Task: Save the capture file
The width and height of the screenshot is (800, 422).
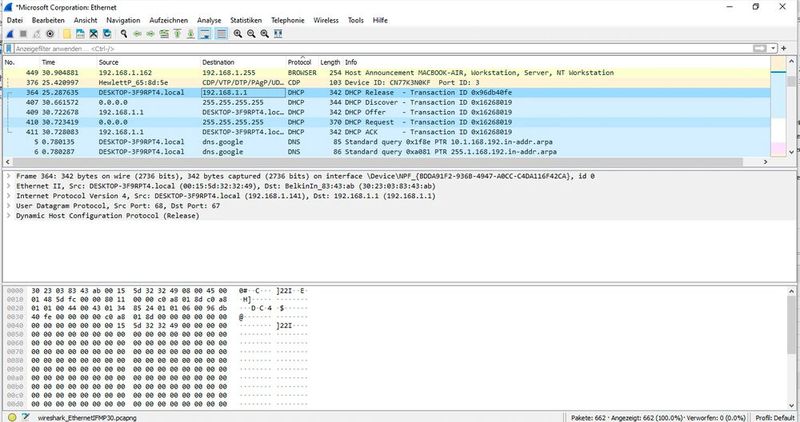Action: [x=80, y=34]
